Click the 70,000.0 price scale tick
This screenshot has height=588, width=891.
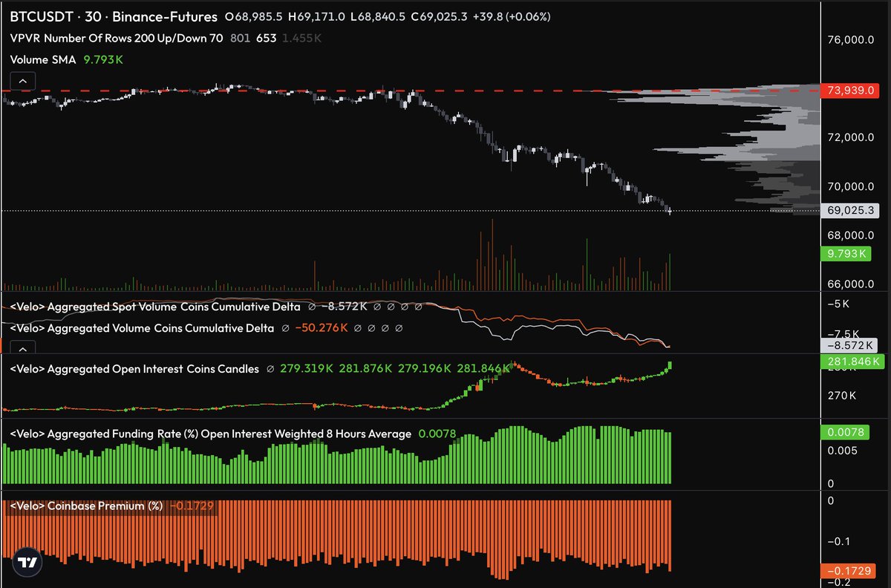point(852,186)
